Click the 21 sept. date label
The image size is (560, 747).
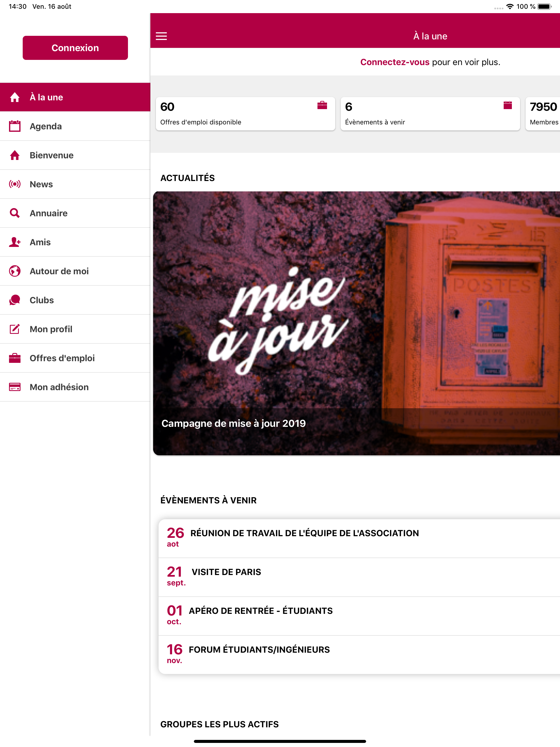(176, 576)
